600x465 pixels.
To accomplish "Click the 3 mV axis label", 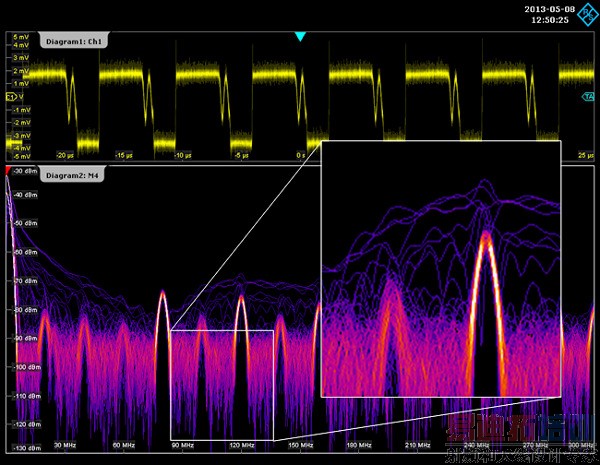I will pos(21,58).
